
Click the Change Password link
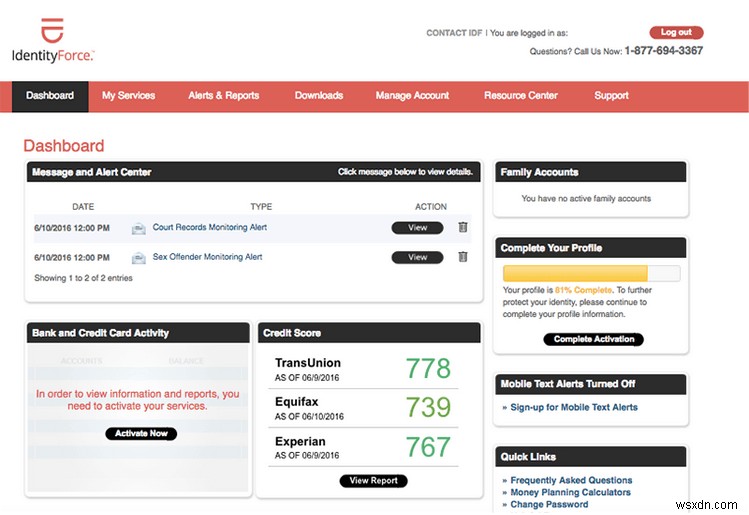tap(549, 504)
